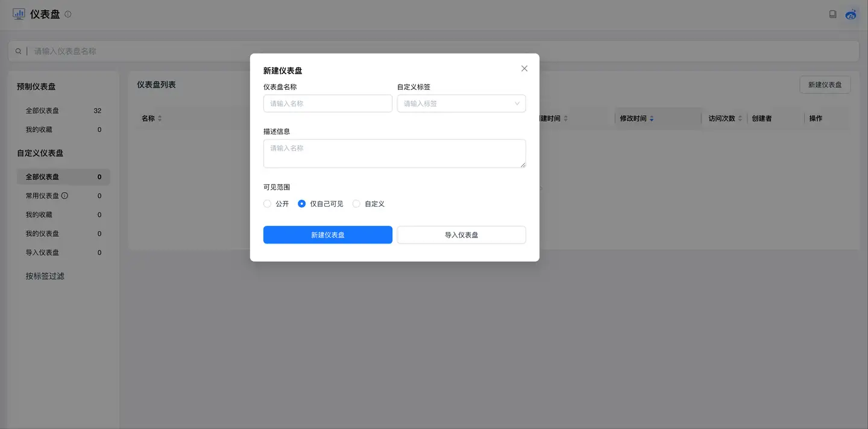Viewport: 868px width, 429px height.
Task: Click the info icon beside 仪表盘 title
Action: tap(68, 14)
